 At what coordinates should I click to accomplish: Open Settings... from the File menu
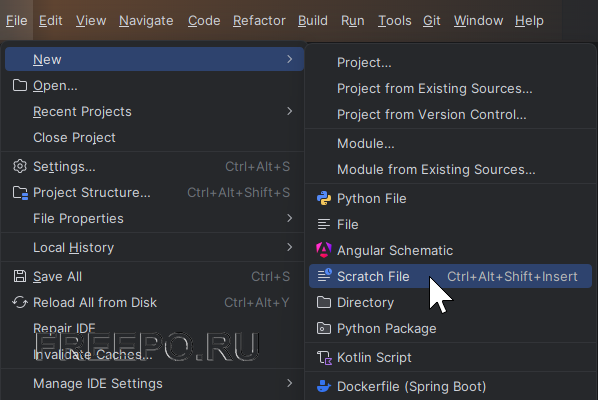click(154, 166)
